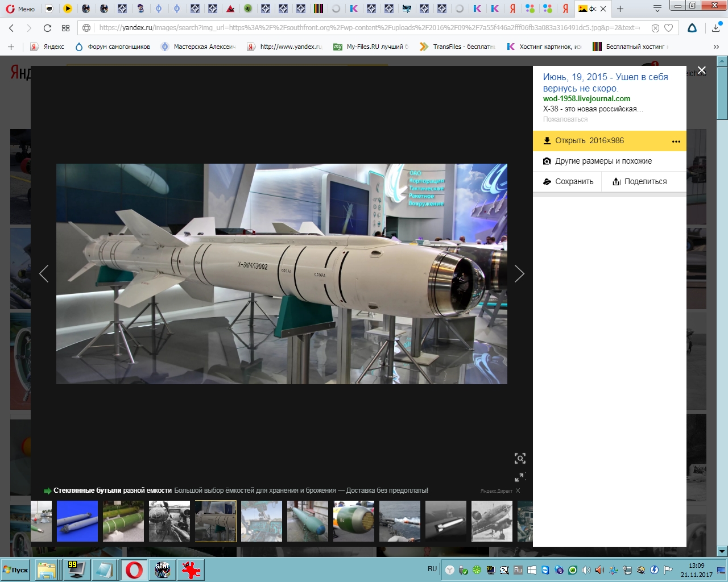This screenshot has height=582, width=728.
Task: Click Другие размеры и похожие
Action: 603,161
